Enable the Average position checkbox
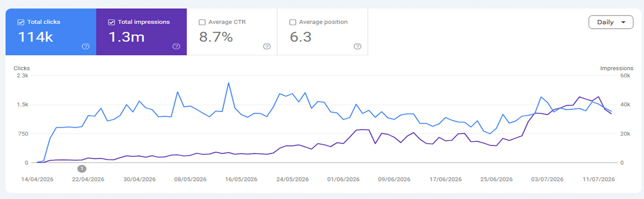 [292, 22]
